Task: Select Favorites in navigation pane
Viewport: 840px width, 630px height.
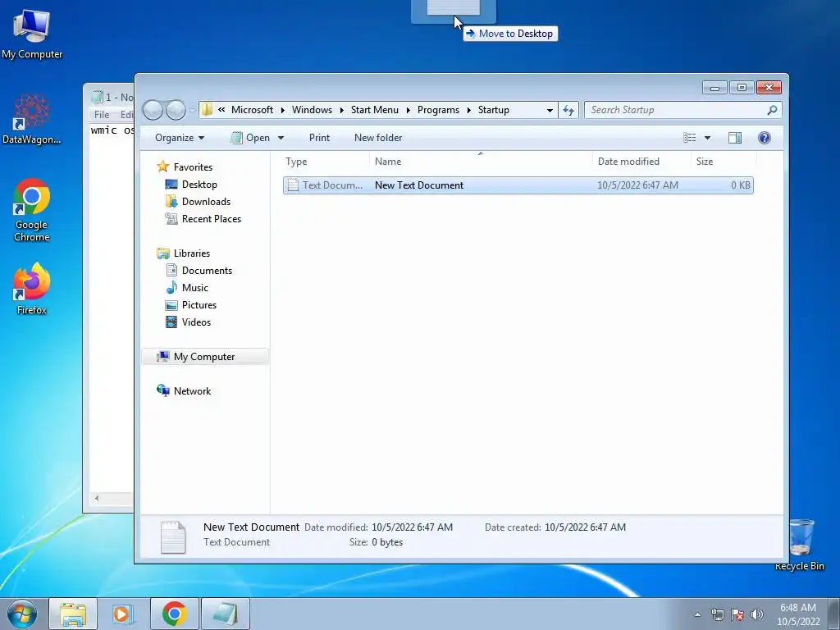Action: [185, 167]
